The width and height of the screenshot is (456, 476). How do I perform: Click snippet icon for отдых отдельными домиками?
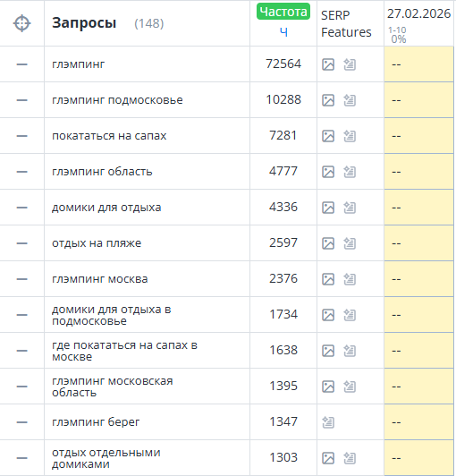point(350,458)
